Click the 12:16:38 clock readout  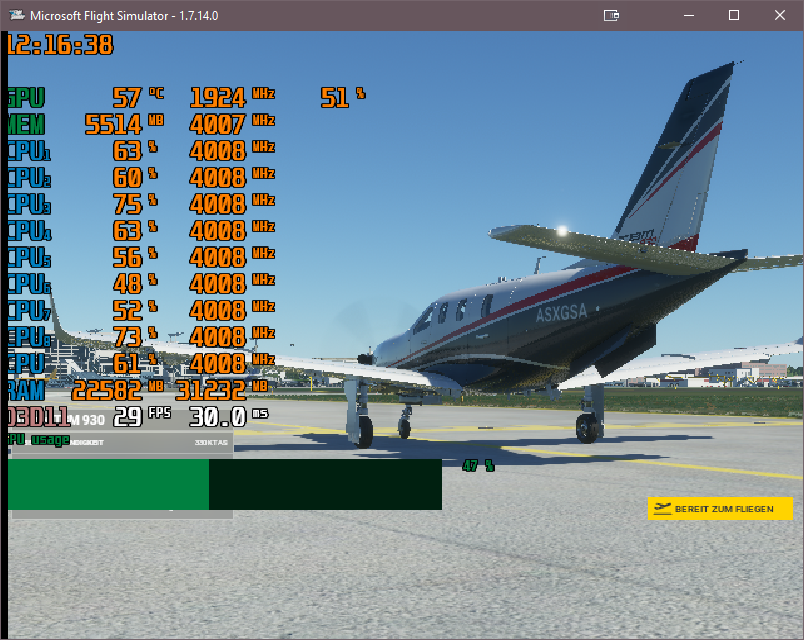[x=60, y=45]
